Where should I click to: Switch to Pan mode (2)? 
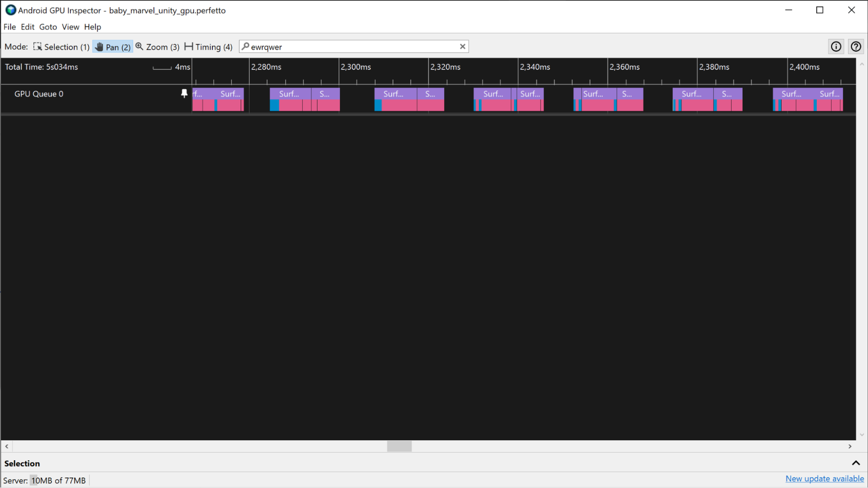[112, 46]
